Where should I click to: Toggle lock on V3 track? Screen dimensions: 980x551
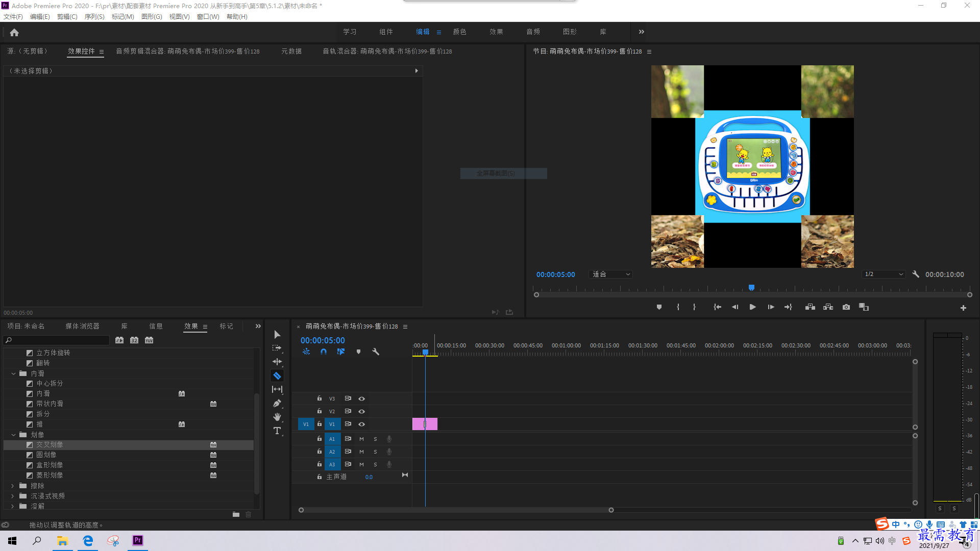[x=320, y=398]
